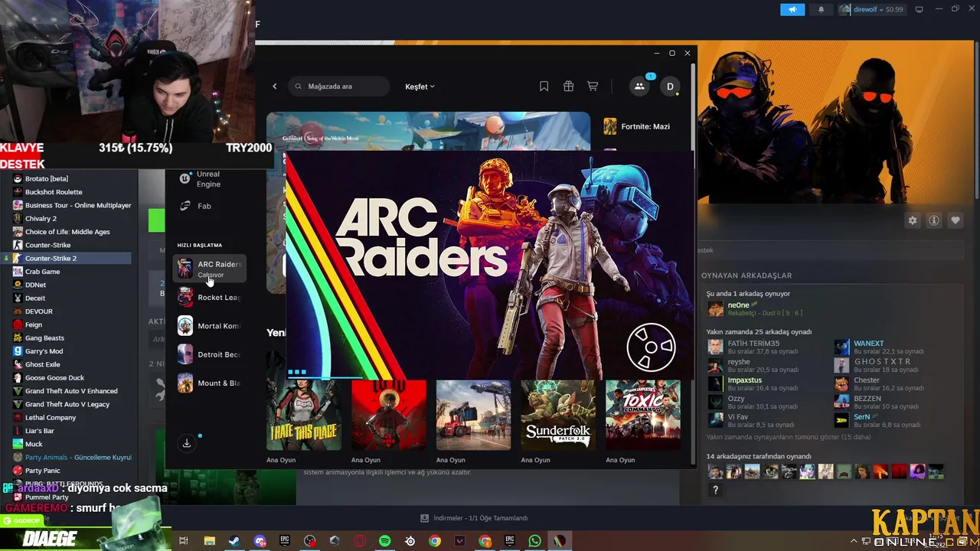Open Steam notifications bell
980x551 pixels.
(822, 9)
